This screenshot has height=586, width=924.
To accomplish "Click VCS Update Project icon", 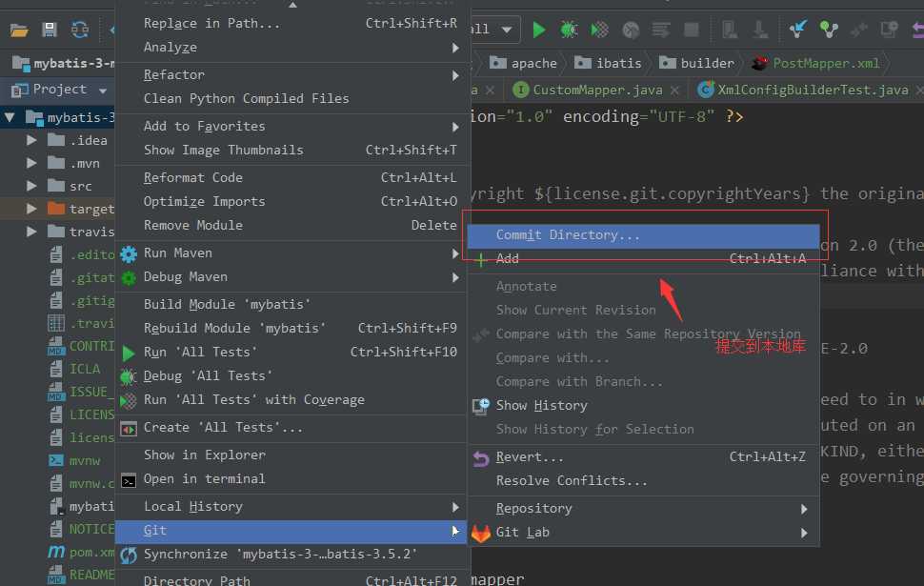I will (798, 29).
